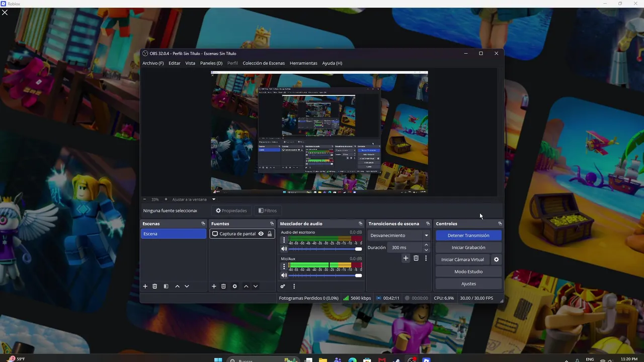Open Ajustes settings button
Viewport: 644px width, 362px height.
(468, 284)
